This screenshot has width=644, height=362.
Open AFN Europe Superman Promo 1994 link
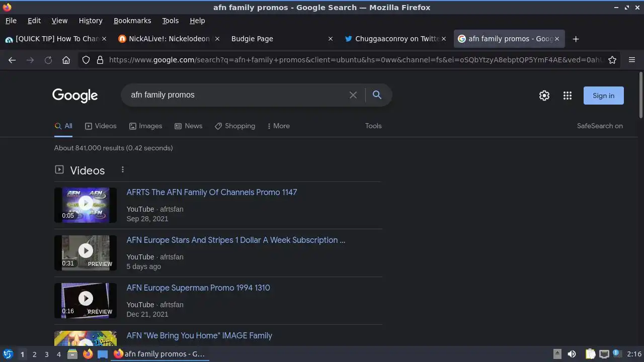tap(198, 288)
